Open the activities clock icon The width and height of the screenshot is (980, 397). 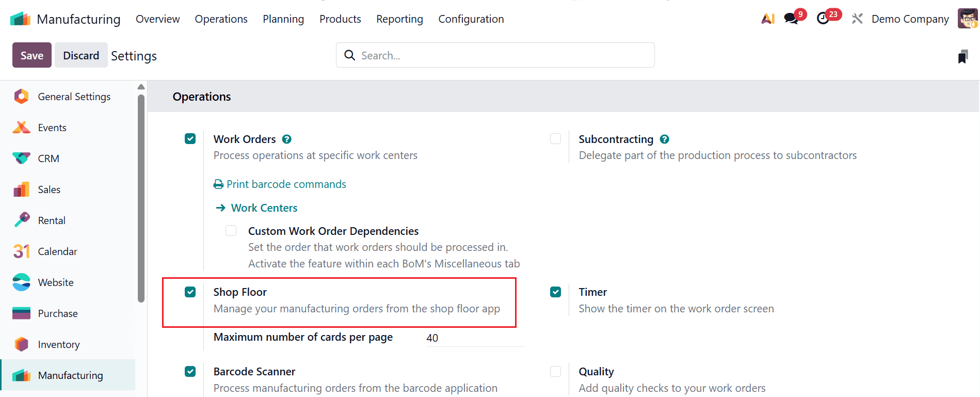[824, 19]
